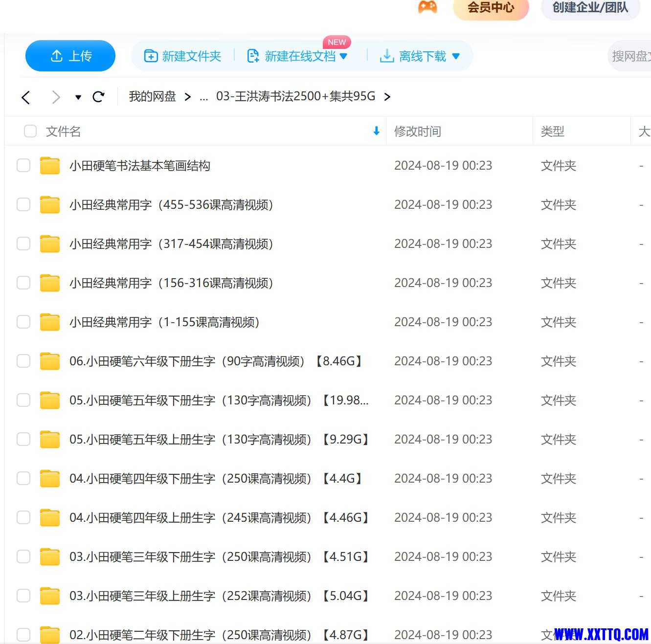Select checkbox for 五年级下册生字 folder
Viewport: 651px width, 644px height.
coord(23,400)
